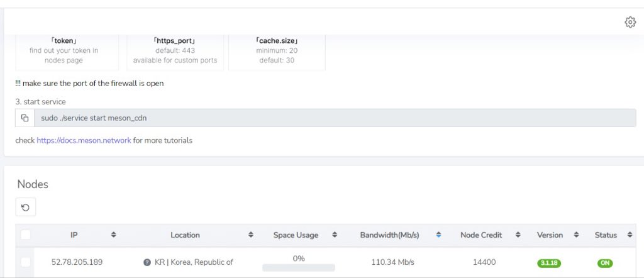Screen dimensions: 644x278
Task: Click the token parameter card
Action: click(x=67, y=53)
